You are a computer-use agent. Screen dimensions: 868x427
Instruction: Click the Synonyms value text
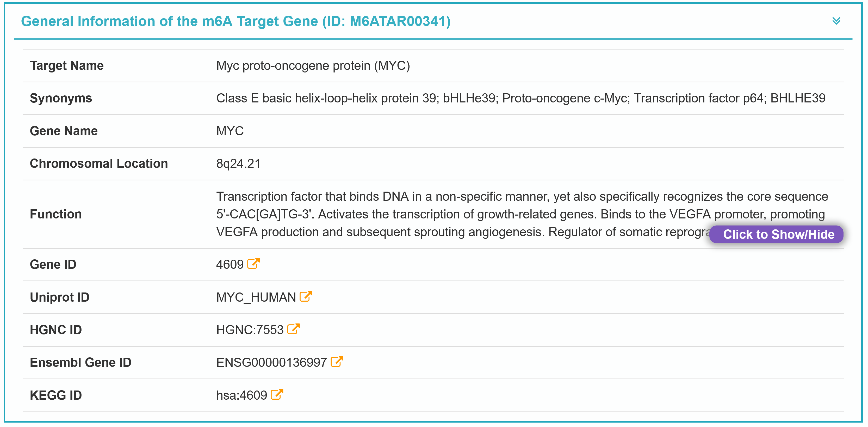(520, 98)
